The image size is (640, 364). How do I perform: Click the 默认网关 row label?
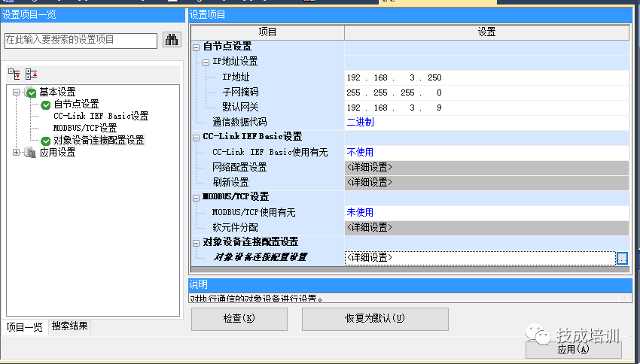[x=240, y=108]
